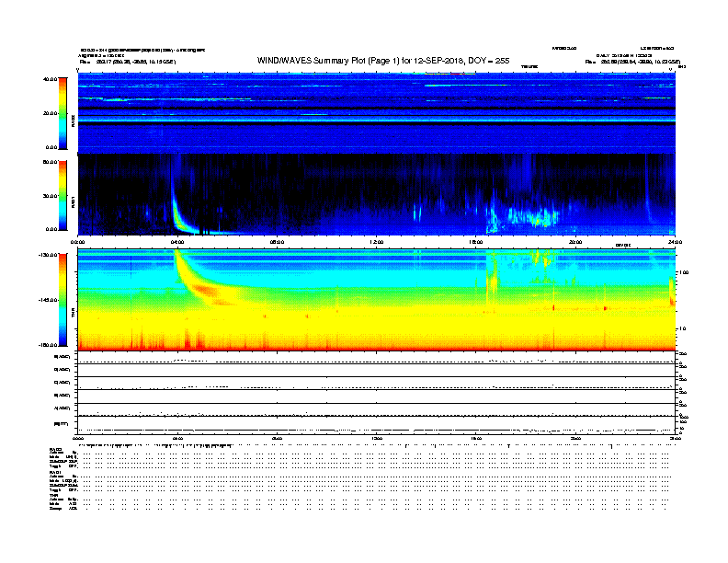Screen dimensions: 728x563
Task: Click the TNR panel color bar
Action: click(x=63, y=299)
